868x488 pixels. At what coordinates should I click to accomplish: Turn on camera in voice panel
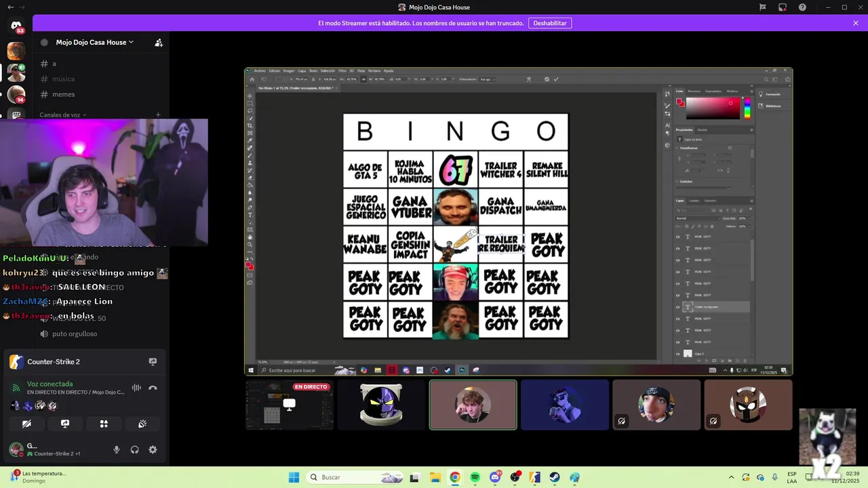pyautogui.click(x=26, y=424)
